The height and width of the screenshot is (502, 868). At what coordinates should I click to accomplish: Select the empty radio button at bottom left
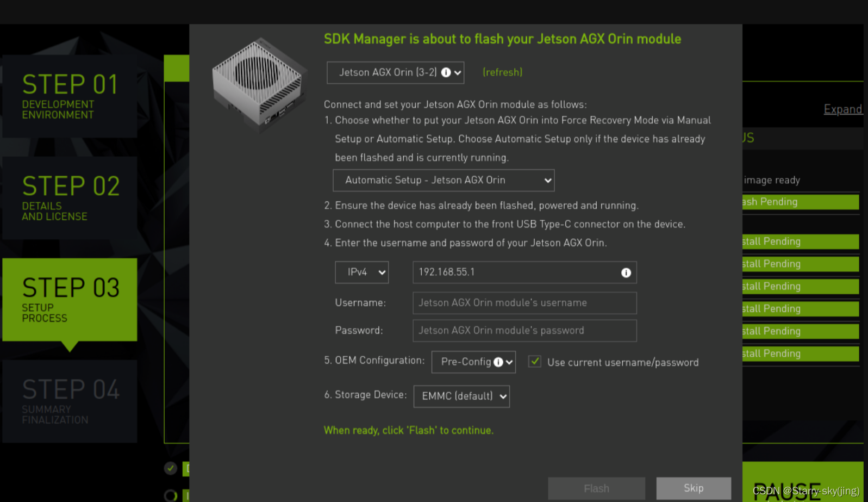[171, 495]
